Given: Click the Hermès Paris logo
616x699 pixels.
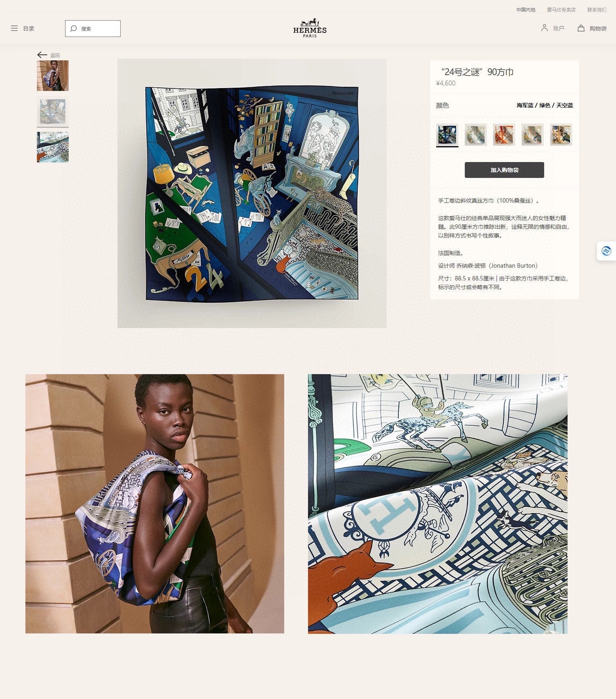Looking at the screenshot, I should 310,28.
